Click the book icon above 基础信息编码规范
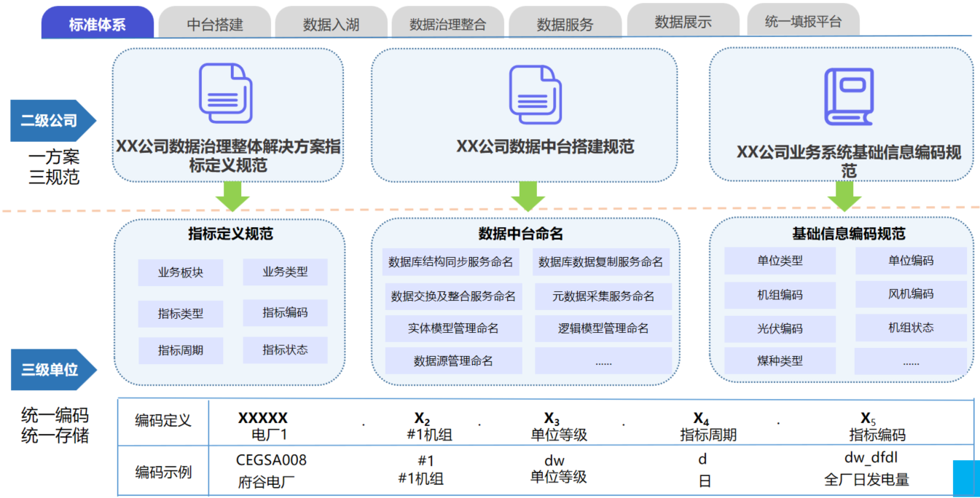The image size is (980, 498). pyautogui.click(x=848, y=97)
